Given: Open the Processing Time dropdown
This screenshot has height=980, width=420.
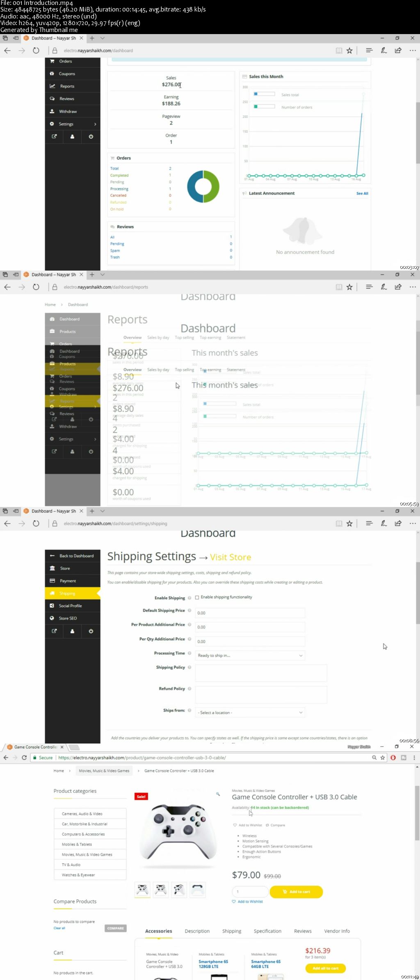Looking at the screenshot, I should point(250,655).
